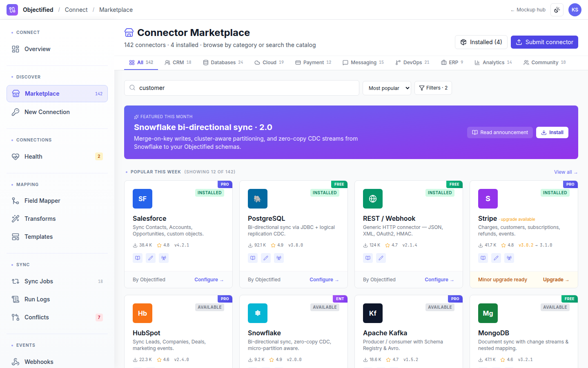Open the Most popular sort dropdown
Image resolution: width=588 pixels, height=368 pixels.
(x=387, y=88)
